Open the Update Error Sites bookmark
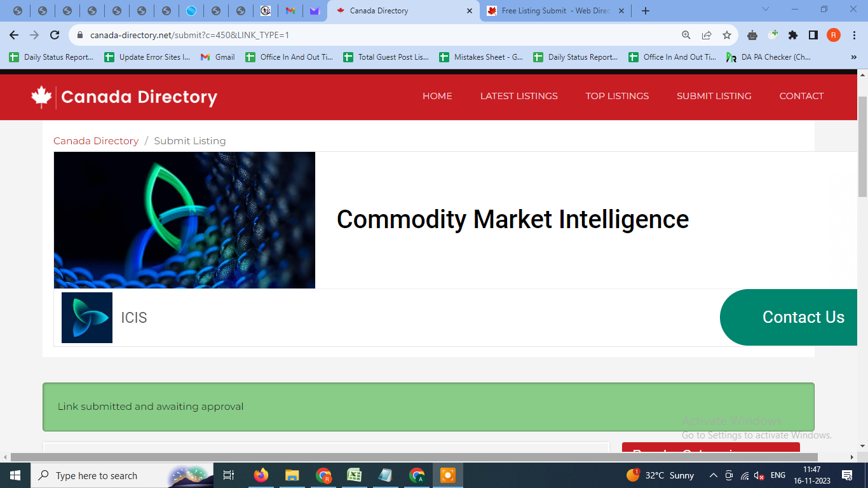This screenshot has width=868, height=488. 147,57
